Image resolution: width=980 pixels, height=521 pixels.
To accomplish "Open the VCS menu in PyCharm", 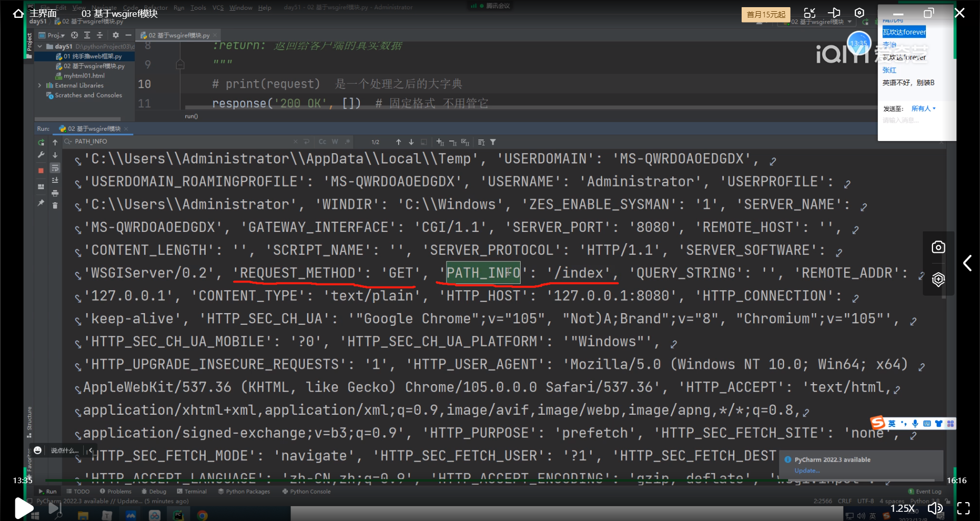I will point(218,8).
